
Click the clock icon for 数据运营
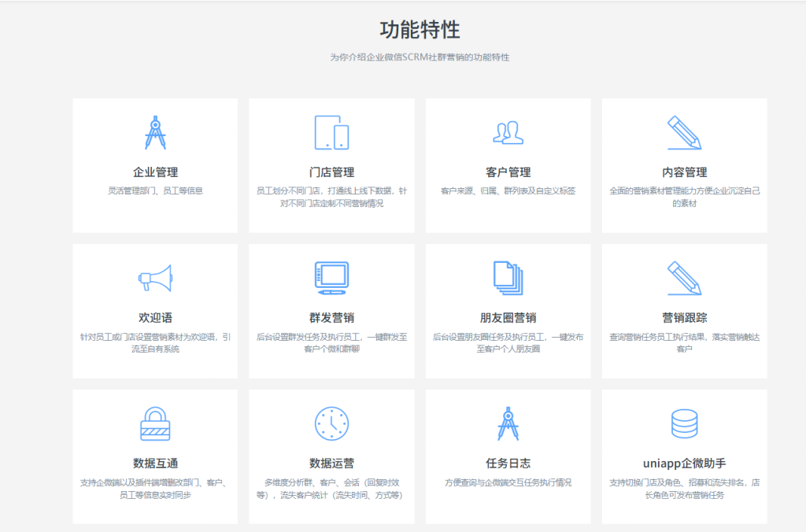pyautogui.click(x=331, y=423)
